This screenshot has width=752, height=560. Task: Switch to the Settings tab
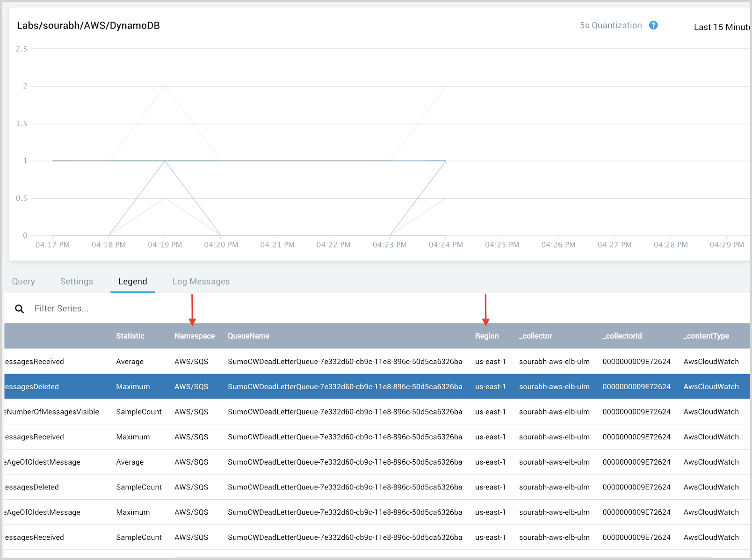click(x=77, y=282)
